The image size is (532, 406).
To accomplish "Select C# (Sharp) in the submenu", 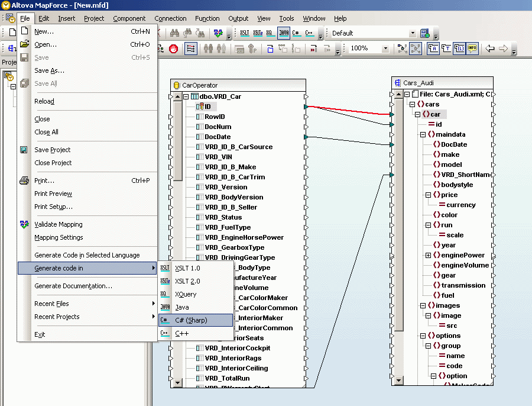I will tap(196, 320).
